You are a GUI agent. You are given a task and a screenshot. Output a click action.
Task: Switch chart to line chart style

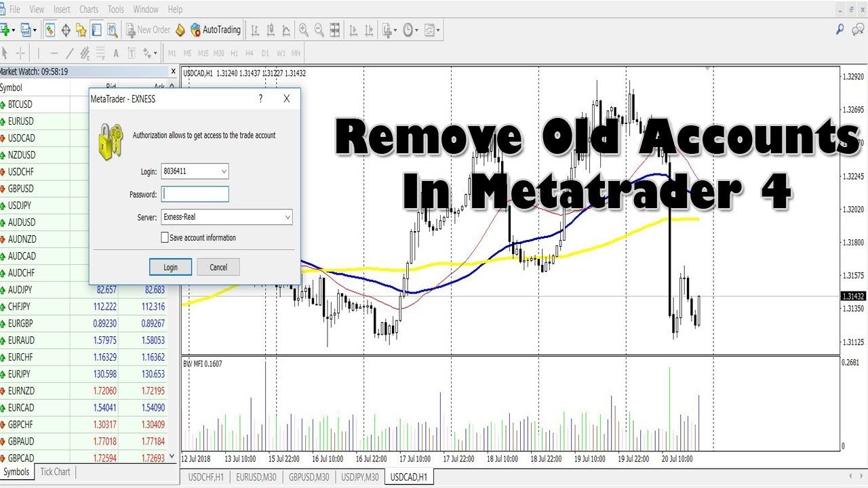(x=286, y=30)
